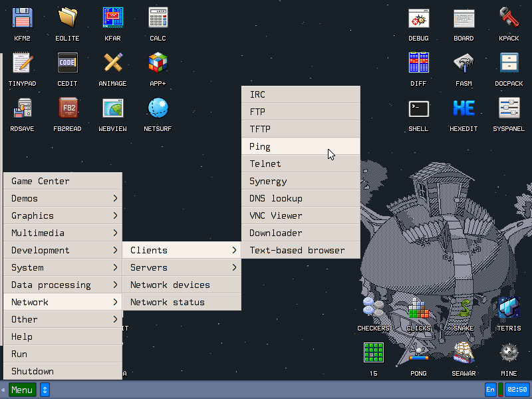This screenshot has height=399, width=532.
Task: Launch the SHELL terminal icon
Action: (418, 108)
